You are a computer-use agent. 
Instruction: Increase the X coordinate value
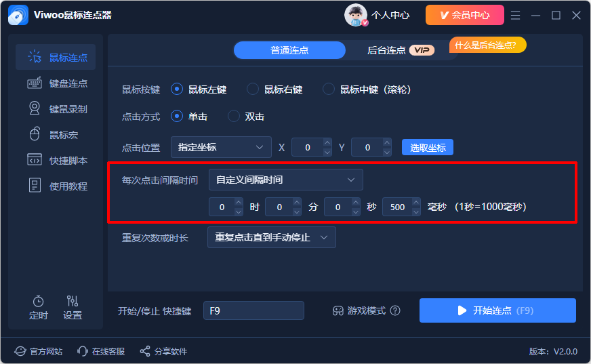[x=327, y=143]
